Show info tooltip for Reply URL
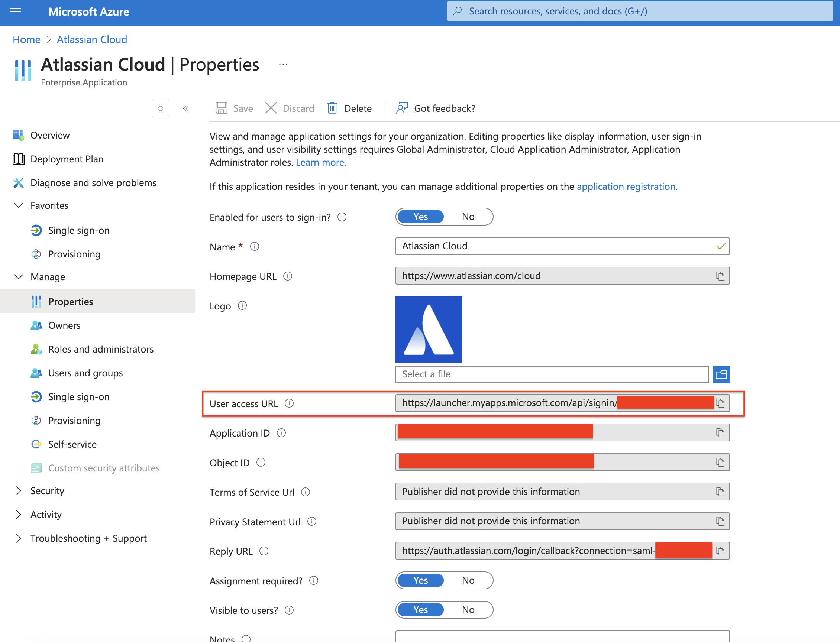 pyautogui.click(x=264, y=551)
